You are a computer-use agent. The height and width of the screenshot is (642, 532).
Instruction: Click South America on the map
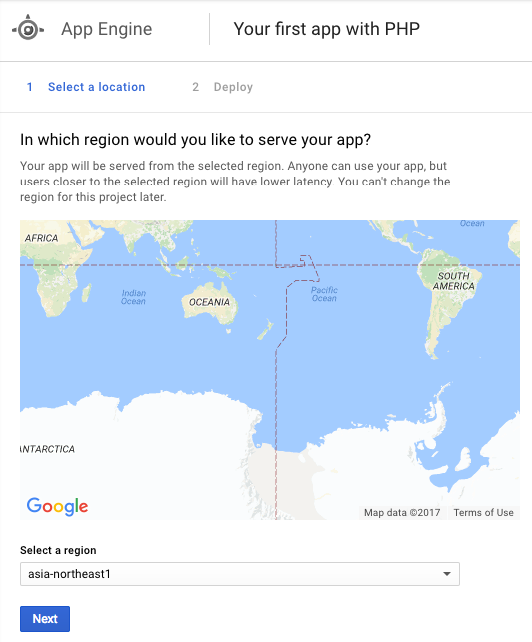coord(453,281)
